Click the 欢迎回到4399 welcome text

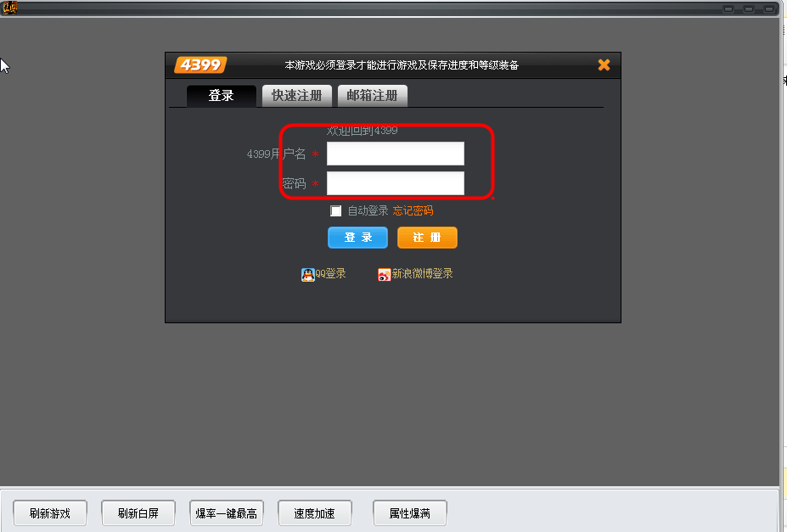click(363, 131)
